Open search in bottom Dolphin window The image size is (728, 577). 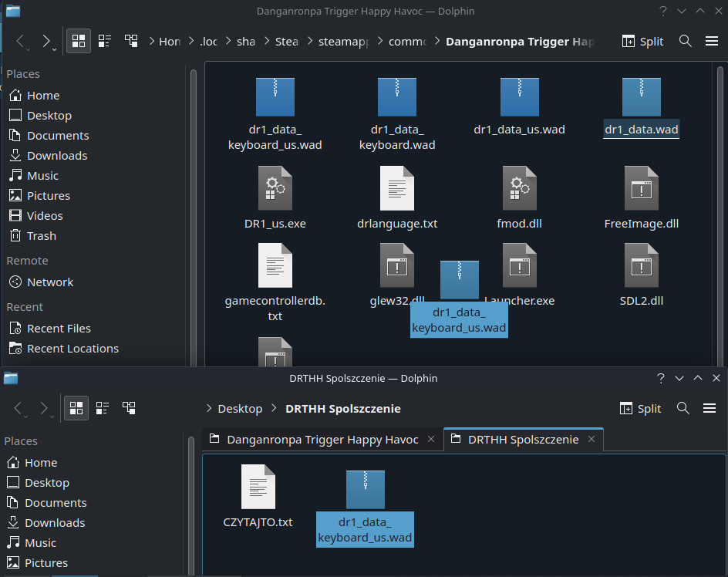tap(683, 408)
